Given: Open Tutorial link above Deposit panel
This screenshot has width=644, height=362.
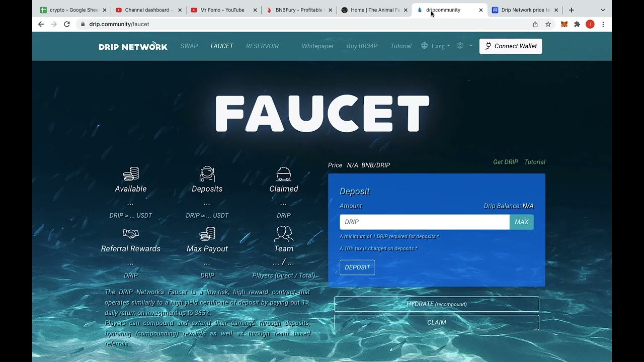Looking at the screenshot, I should click(535, 162).
